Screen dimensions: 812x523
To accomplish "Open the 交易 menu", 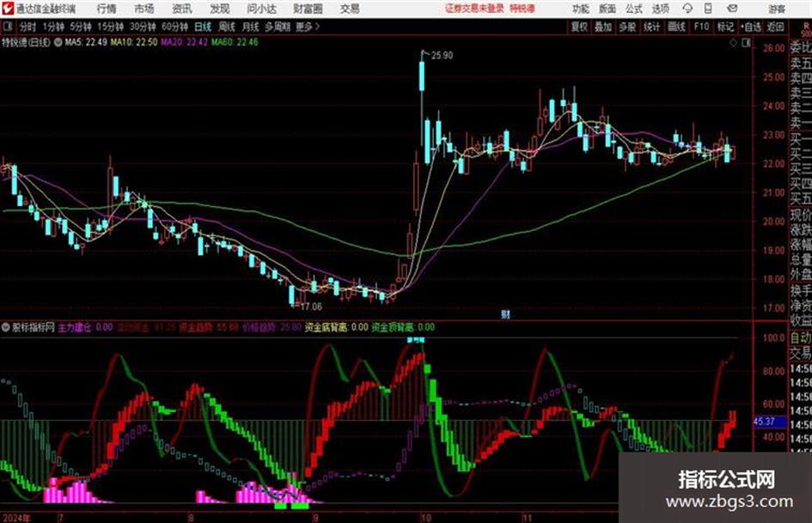I will [x=350, y=9].
